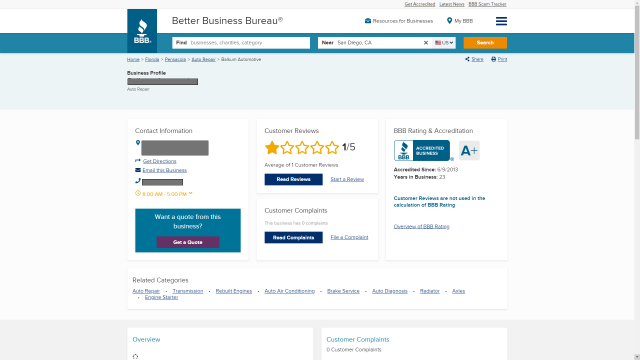
Task: Clear the Near location field
Action: (x=426, y=43)
